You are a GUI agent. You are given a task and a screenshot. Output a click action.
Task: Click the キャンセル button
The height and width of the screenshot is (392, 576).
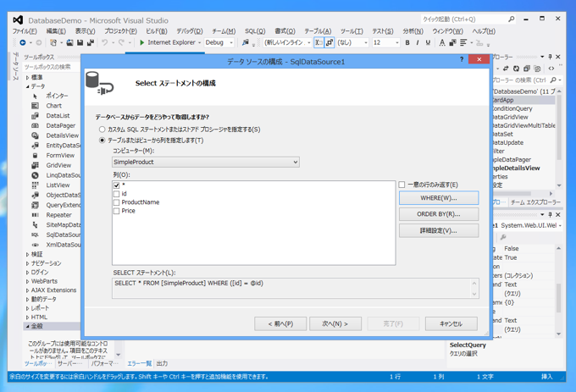pos(451,323)
